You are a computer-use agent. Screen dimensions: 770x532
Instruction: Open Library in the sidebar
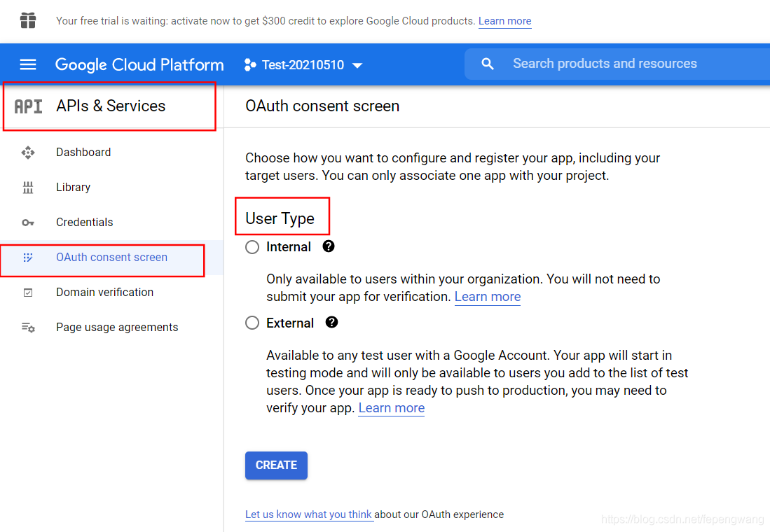(73, 187)
